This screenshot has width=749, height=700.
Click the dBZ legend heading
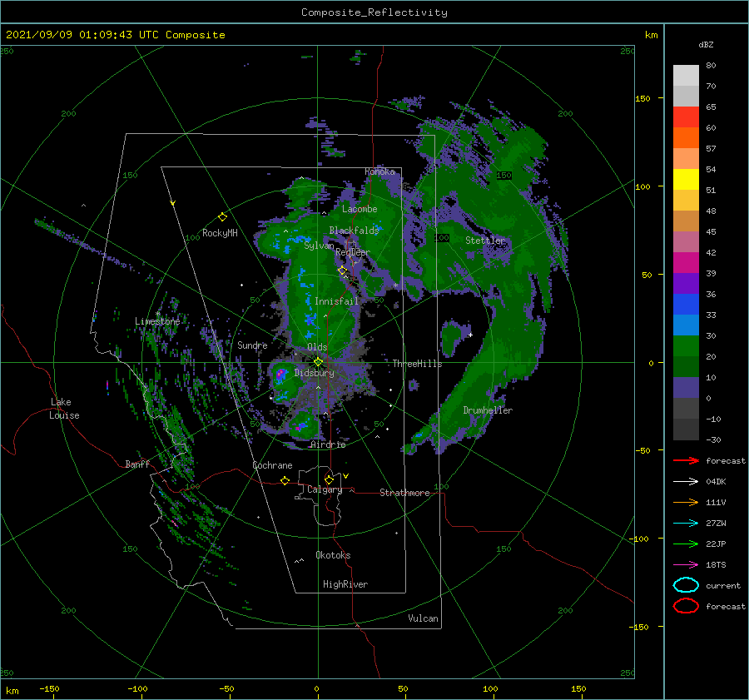point(706,44)
